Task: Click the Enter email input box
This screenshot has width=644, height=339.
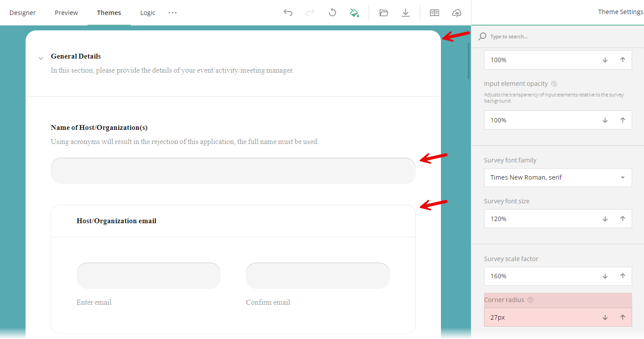Action: (148, 276)
